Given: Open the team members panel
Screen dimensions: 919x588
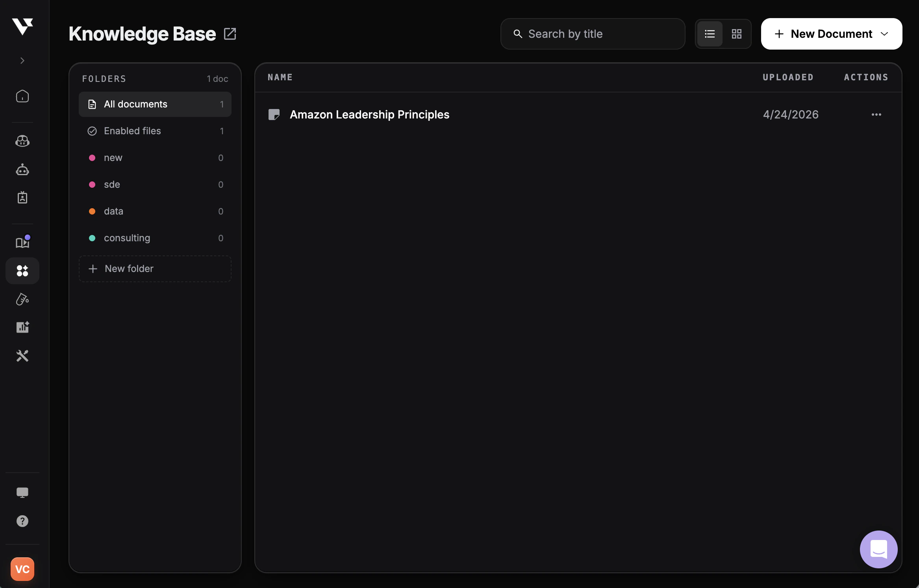Looking at the screenshot, I should pos(22,141).
